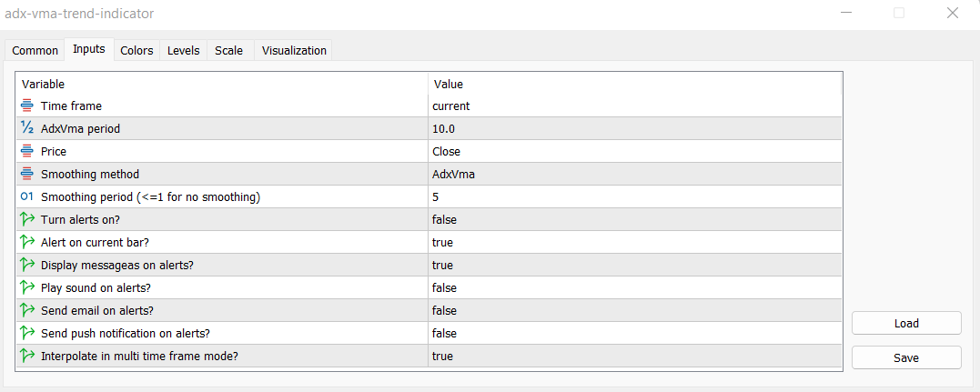Click the Smoothing period integer icon
The image size is (980, 392).
[27, 196]
